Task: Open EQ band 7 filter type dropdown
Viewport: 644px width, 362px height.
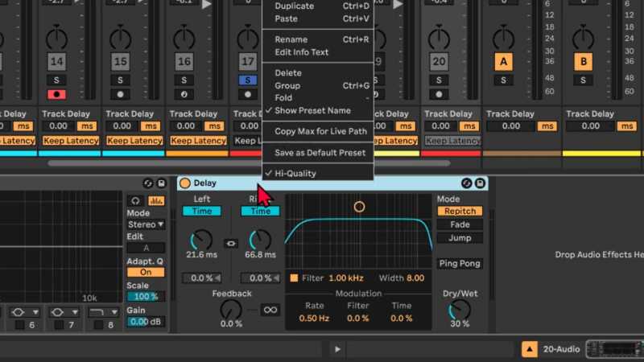Action: pyautogui.click(x=64, y=312)
